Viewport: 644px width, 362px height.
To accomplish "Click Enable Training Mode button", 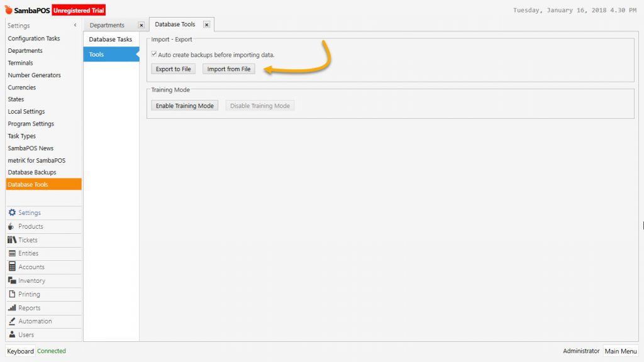I will pos(185,106).
